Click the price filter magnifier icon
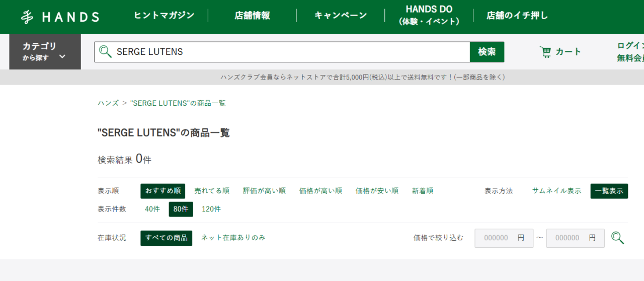Viewport: 644px width, 281px height. click(x=618, y=238)
